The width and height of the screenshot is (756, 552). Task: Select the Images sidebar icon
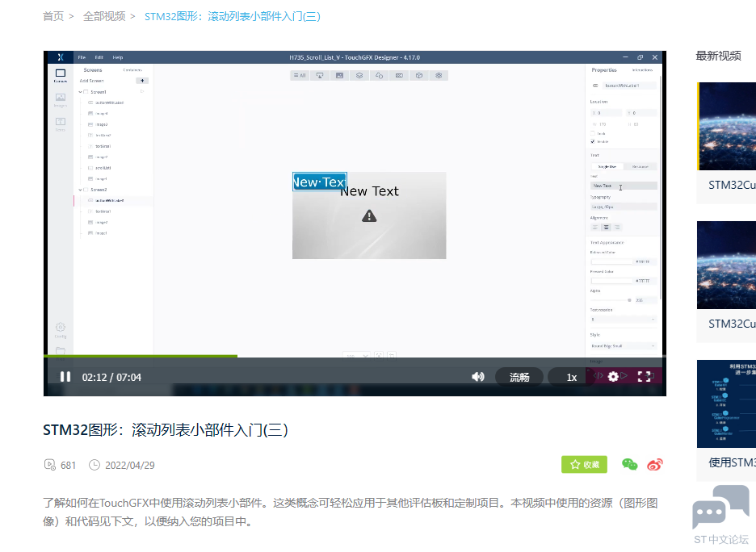pyautogui.click(x=61, y=100)
